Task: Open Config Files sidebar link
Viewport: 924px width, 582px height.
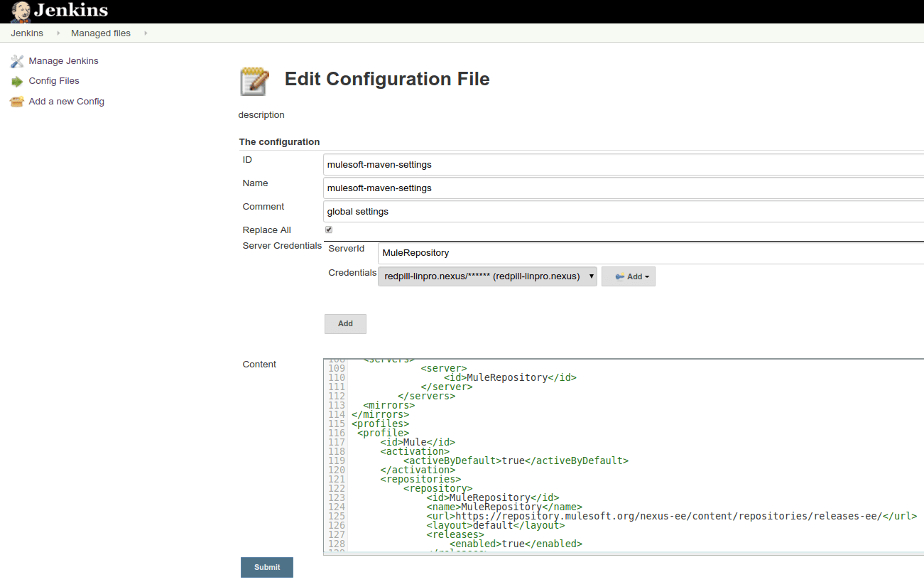Action: click(54, 81)
